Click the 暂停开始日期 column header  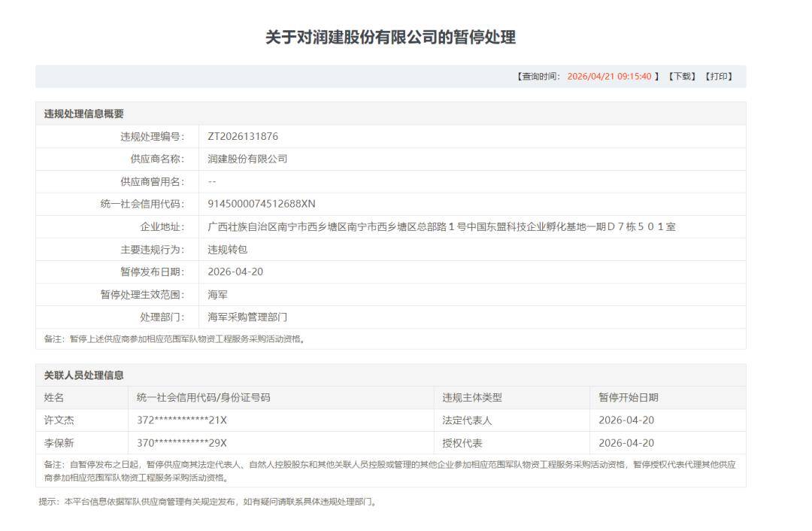click(628, 398)
